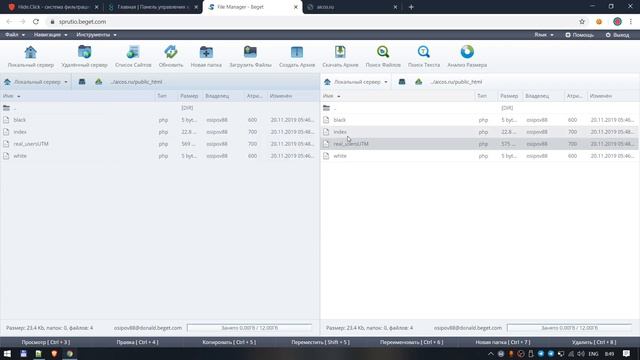Open the Навигация menu

51,35
